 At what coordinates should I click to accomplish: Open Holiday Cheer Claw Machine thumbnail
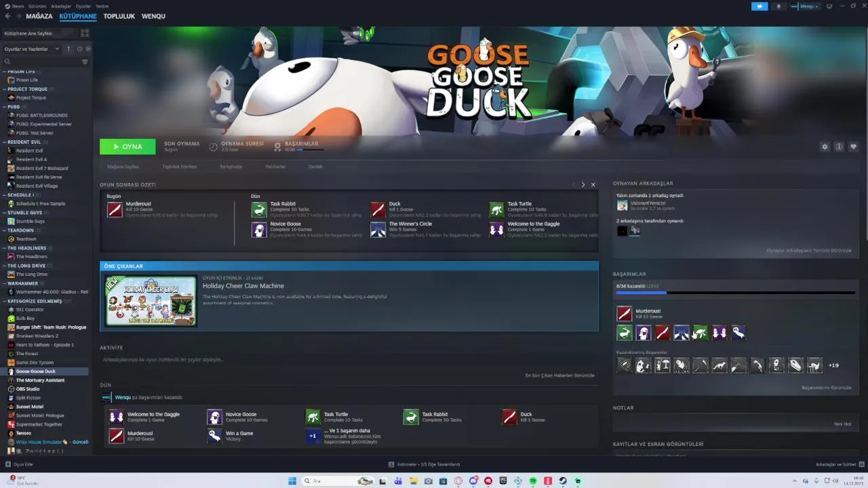[x=151, y=301]
